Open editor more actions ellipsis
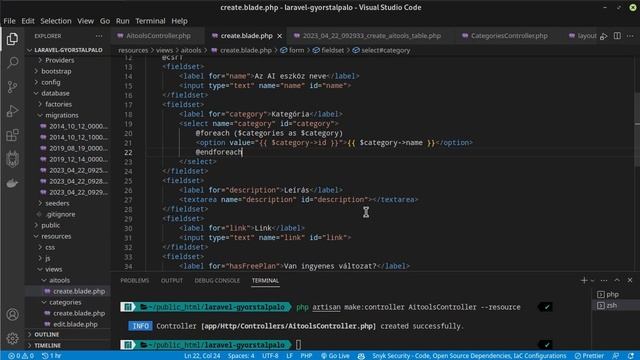 630,36
